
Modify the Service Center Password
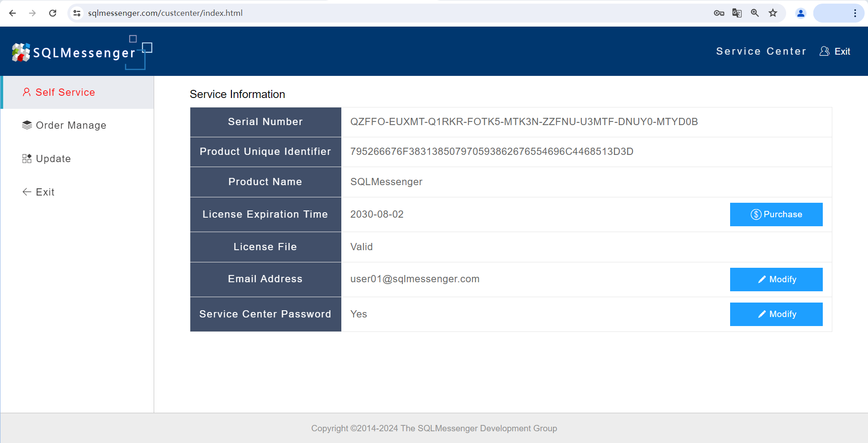coord(776,314)
